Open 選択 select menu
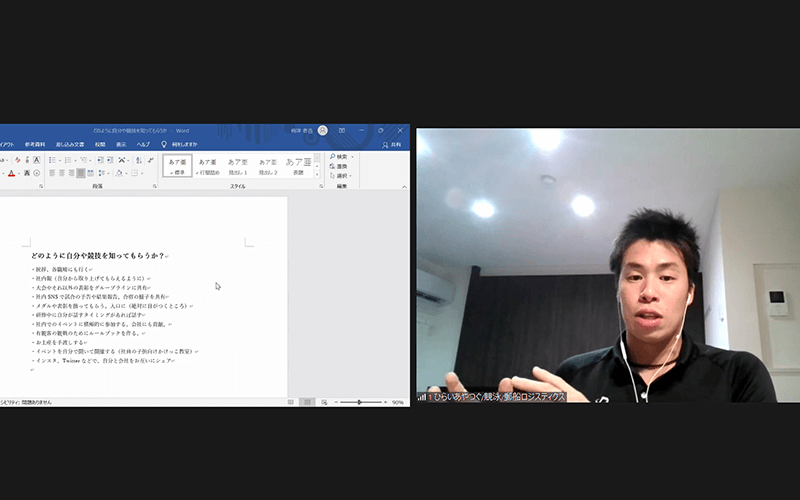 point(340,176)
